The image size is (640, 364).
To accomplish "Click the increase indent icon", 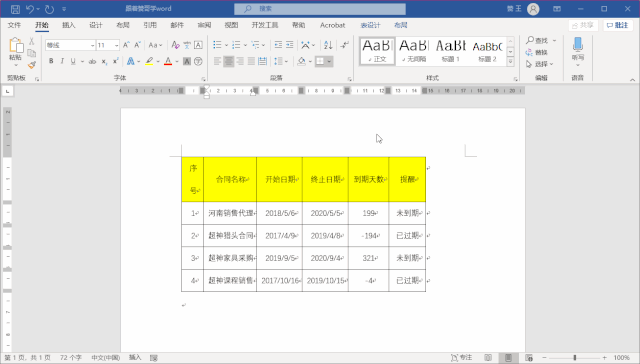I will tap(289, 45).
